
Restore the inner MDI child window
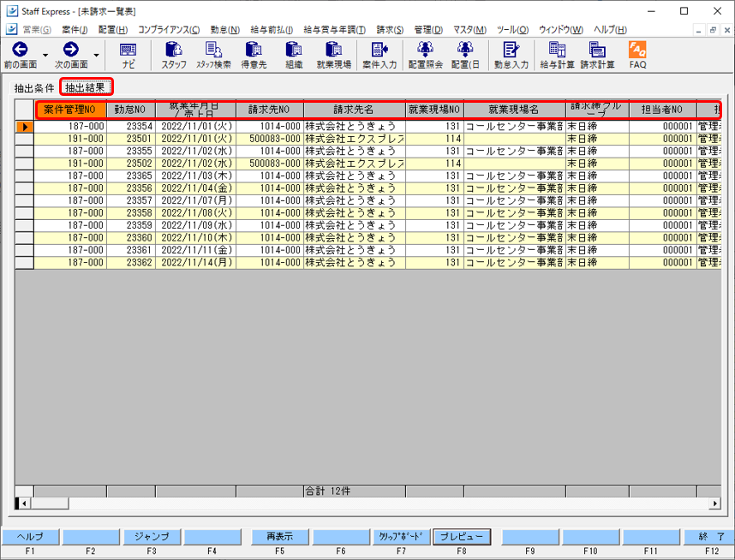click(x=713, y=30)
